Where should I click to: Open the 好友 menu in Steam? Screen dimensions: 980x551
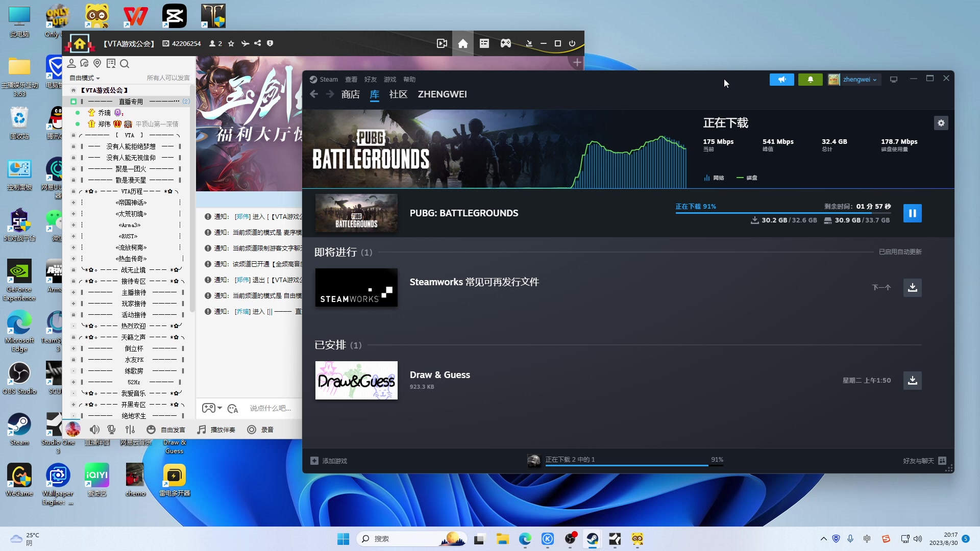tap(370, 80)
